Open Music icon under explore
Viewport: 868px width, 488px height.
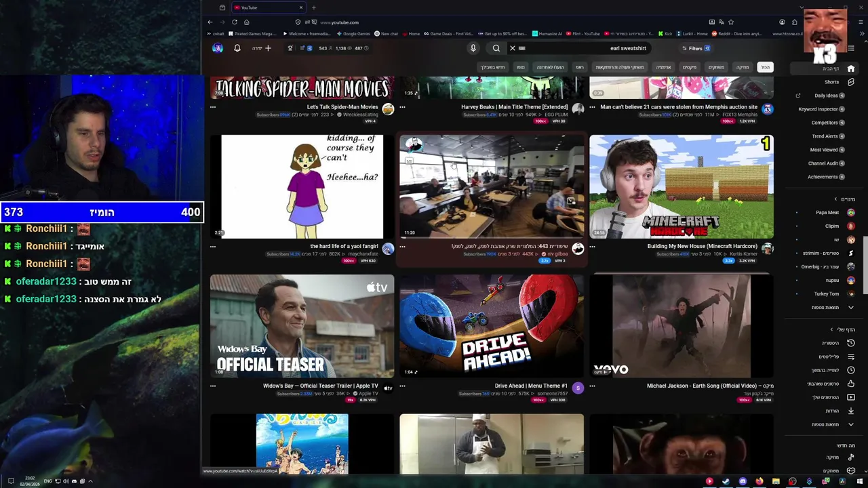851,457
